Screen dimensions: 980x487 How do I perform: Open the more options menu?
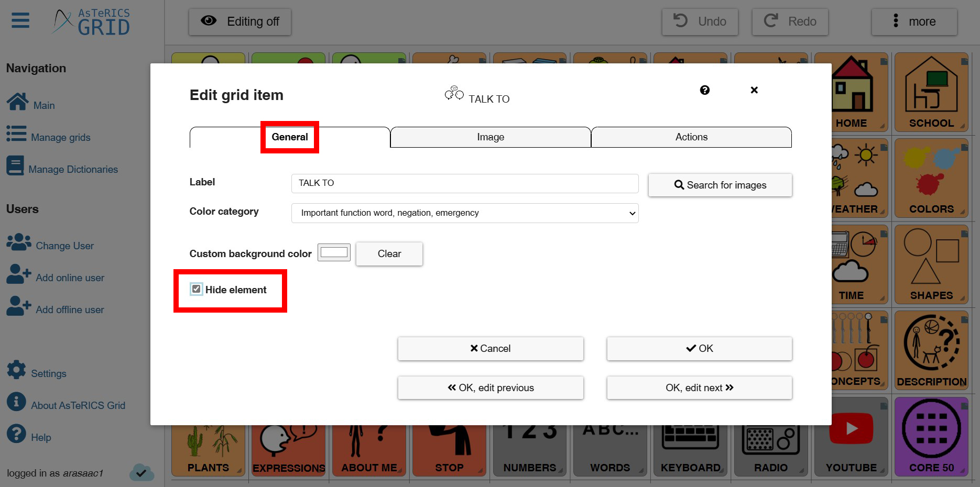(x=914, y=21)
